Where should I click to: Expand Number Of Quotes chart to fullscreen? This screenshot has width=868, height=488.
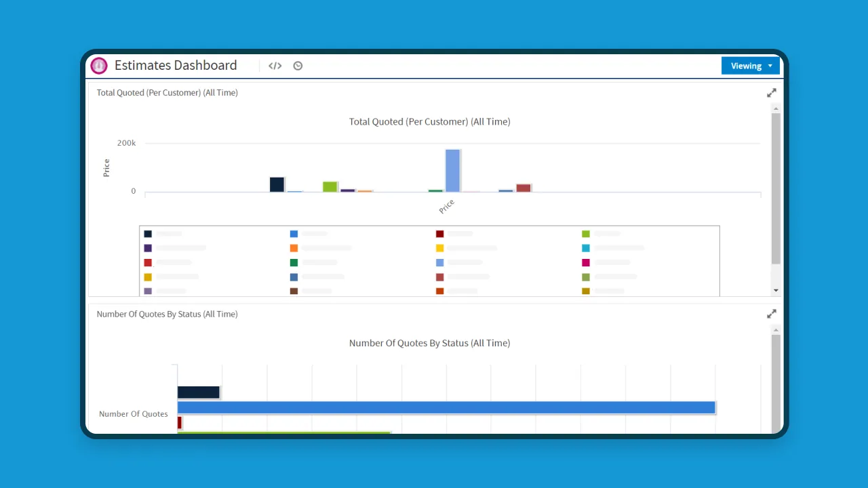[772, 314]
